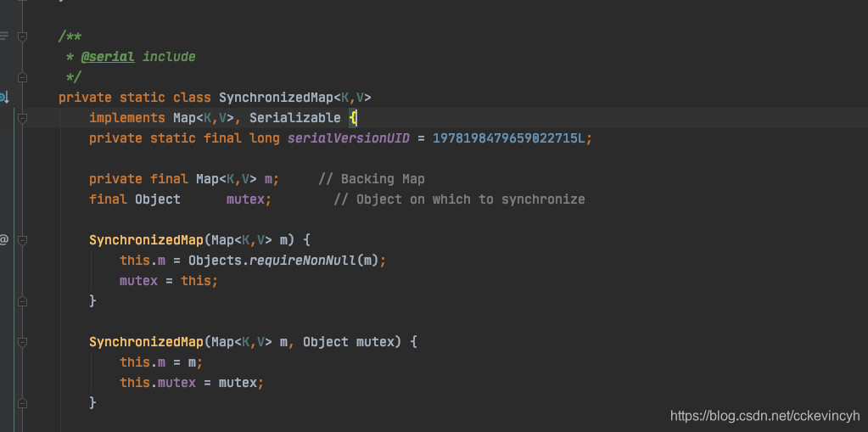Click the number 1978198479659022715L
The image size is (868, 432).
[508, 138]
